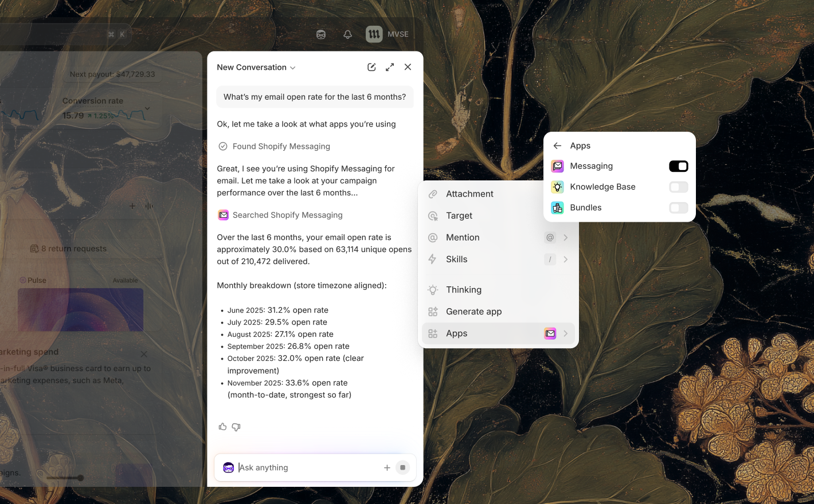Turn on the Bundles toggle
Image resolution: width=814 pixels, height=504 pixels.
click(x=678, y=207)
